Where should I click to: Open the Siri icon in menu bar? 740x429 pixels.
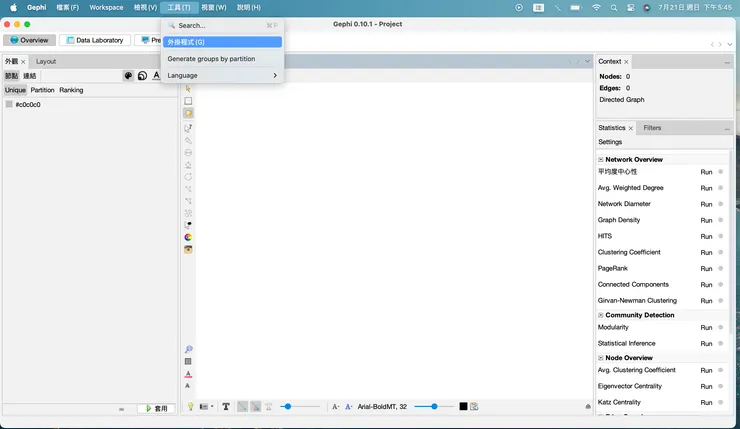tap(647, 8)
